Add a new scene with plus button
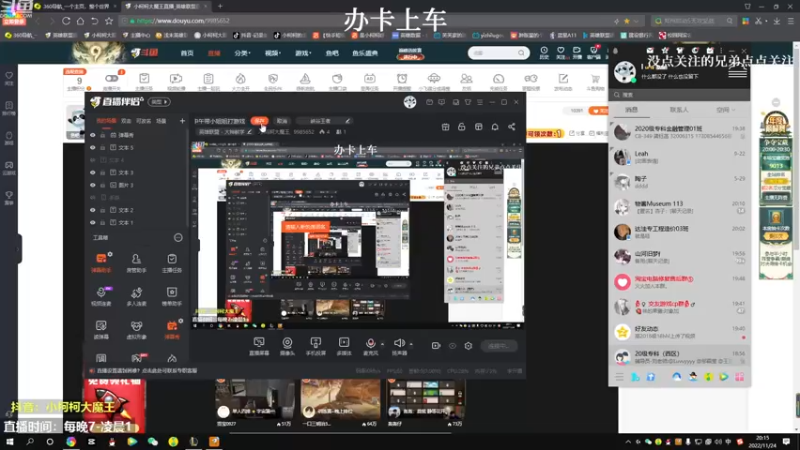800x450 pixels. pyautogui.click(x=182, y=121)
